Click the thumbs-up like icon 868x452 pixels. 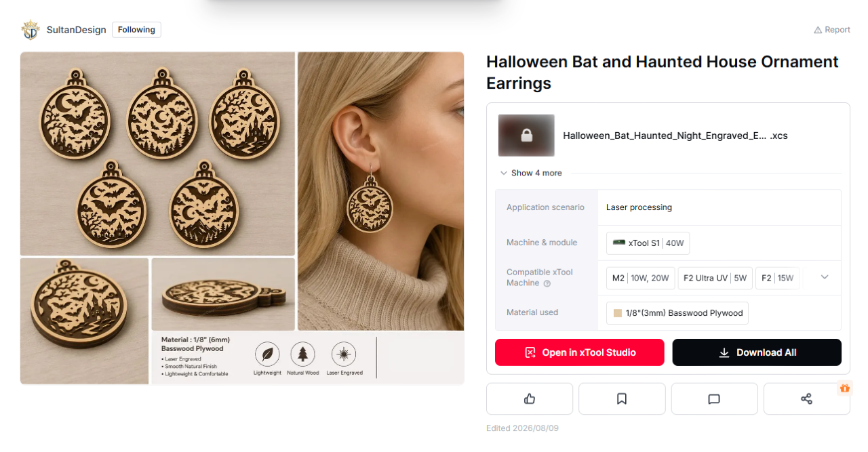click(530, 399)
